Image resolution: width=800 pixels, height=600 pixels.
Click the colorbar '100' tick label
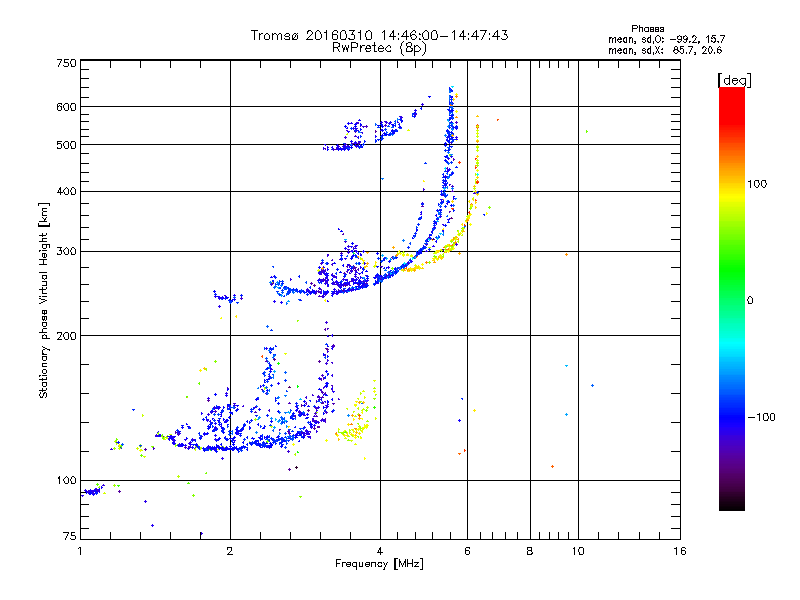[757, 184]
